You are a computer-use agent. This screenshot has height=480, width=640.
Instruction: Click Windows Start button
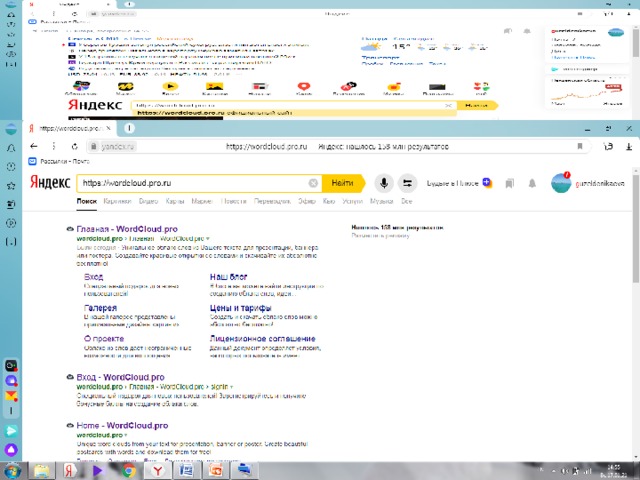(x=11, y=471)
